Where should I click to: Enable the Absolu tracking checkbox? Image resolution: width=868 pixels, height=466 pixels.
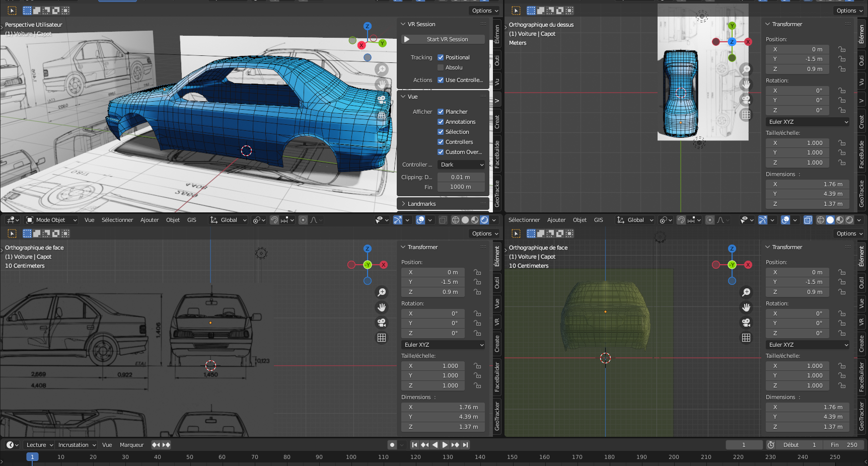[441, 67]
